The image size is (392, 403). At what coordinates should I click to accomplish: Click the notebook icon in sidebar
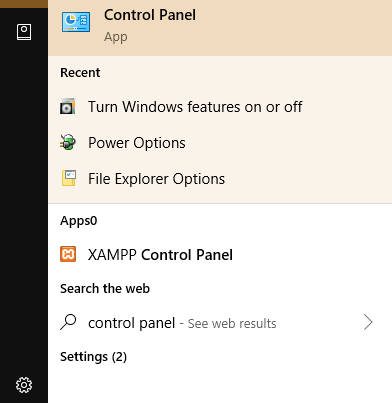pos(24,32)
